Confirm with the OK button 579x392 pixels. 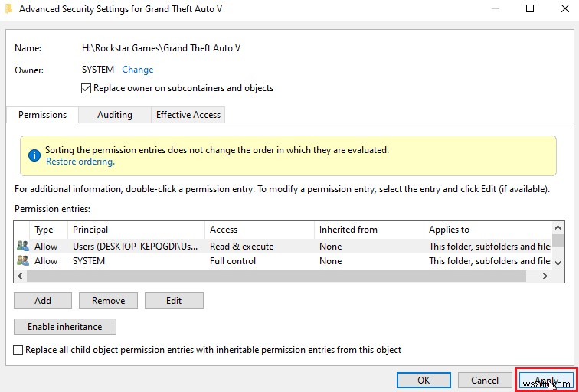tap(424, 380)
